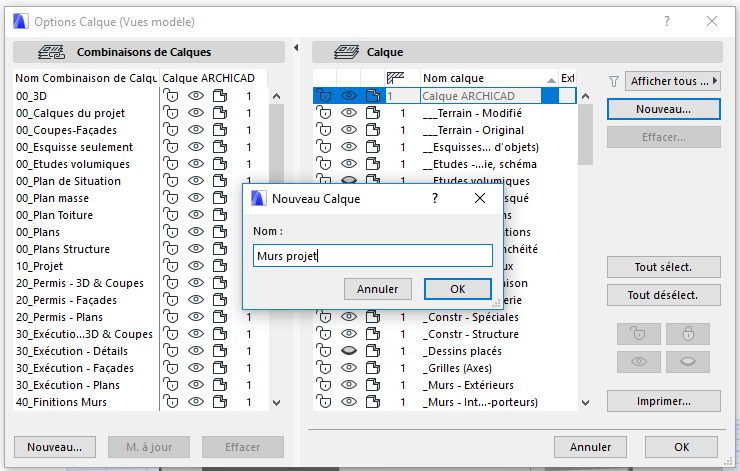The width and height of the screenshot is (740, 471).
Task: Select the 20_Permis - Plans combination
Action: click(60, 317)
